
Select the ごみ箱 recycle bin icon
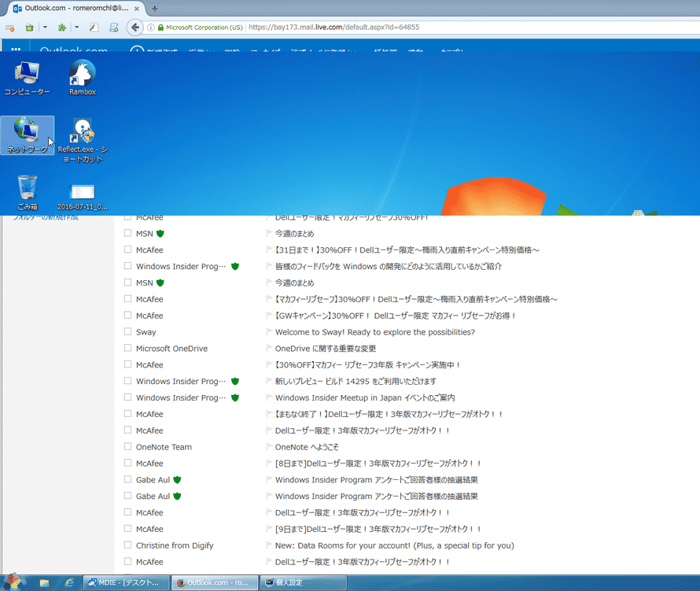tap(28, 193)
